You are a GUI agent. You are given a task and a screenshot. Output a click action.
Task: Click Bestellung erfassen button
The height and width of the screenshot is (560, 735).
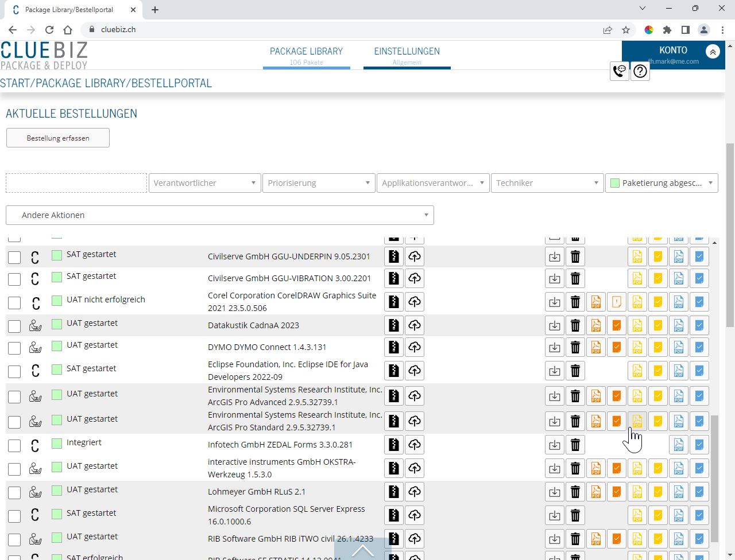(58, 138)
